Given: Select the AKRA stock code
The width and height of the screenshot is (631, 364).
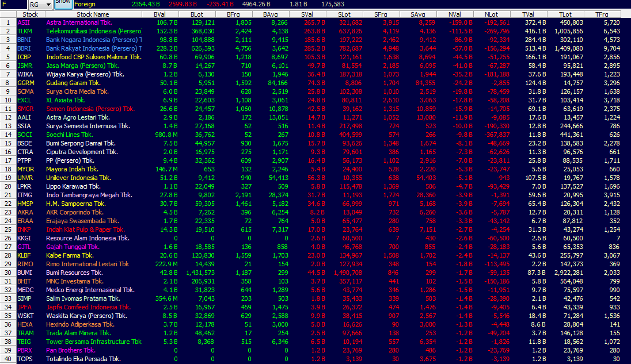Looking at the screenshot, I should pyautogui.click(x=25, y=213).
